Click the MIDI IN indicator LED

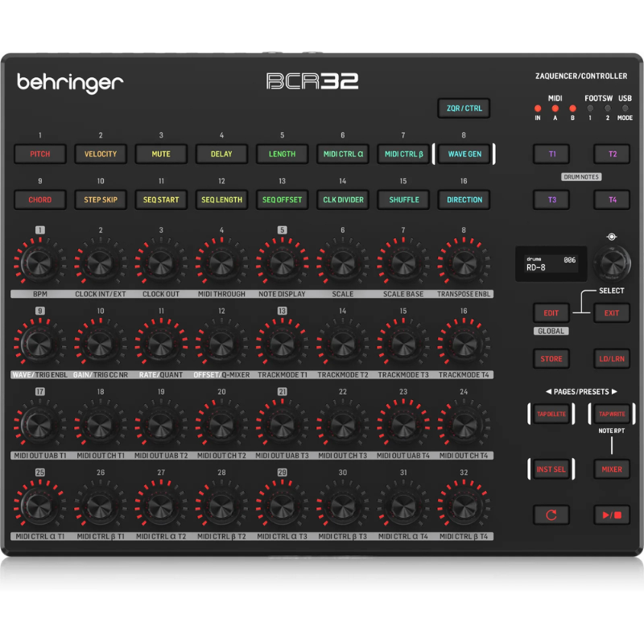coord(538,109)
